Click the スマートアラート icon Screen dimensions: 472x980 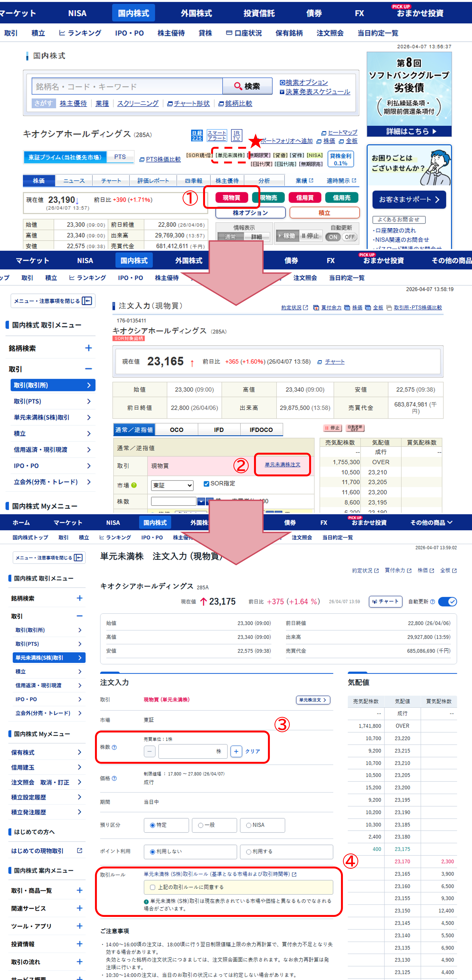(217, 135)
